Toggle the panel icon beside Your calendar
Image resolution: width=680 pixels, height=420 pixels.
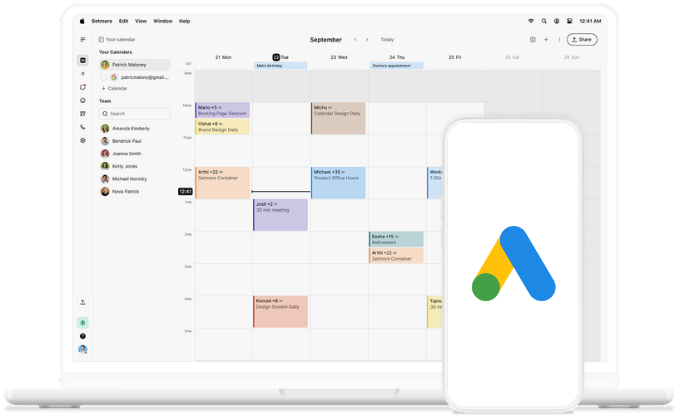101,39
